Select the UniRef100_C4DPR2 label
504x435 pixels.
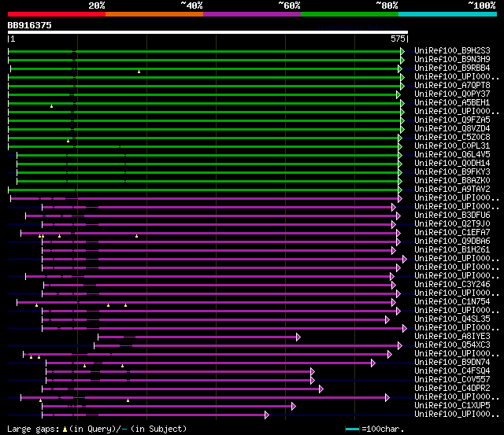tap(452, 389)
